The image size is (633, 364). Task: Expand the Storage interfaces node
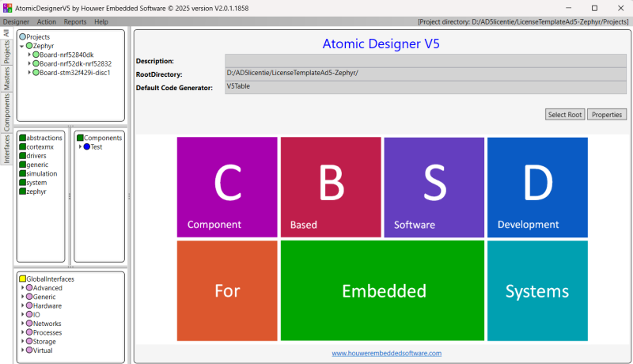[x=23, y=341]
